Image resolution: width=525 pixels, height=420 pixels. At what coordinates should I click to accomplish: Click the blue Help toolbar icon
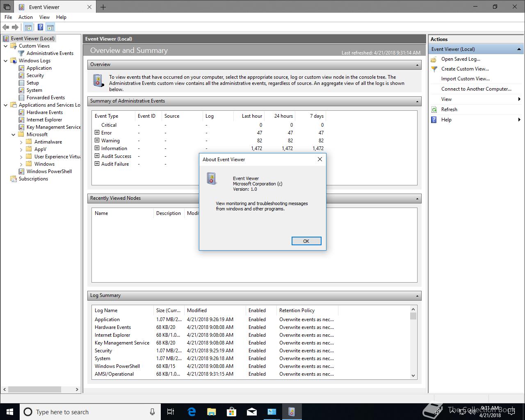(40, 27)
